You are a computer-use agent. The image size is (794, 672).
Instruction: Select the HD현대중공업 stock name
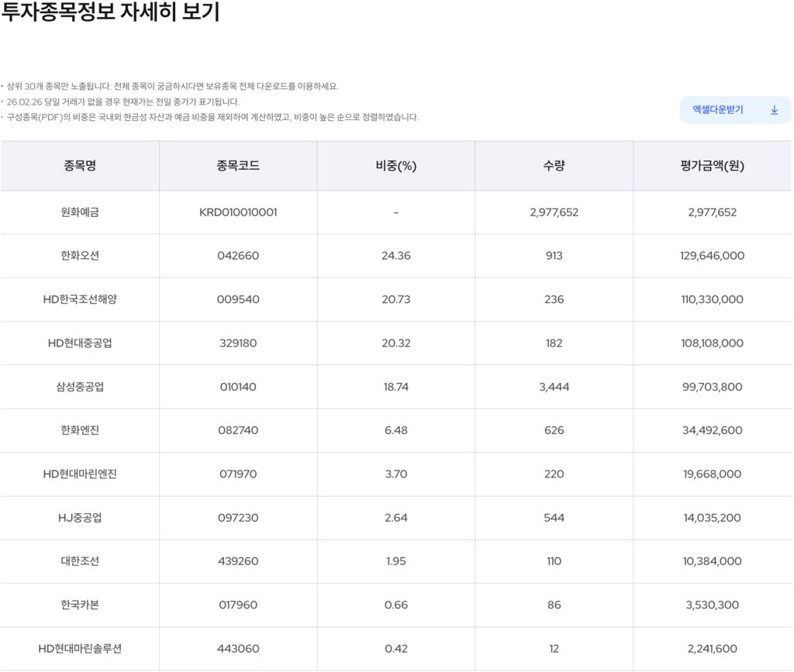[80, 343]
